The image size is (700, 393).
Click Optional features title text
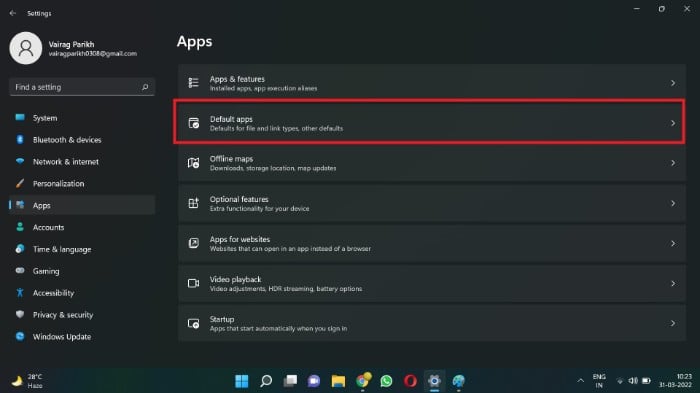coord(239,199)
